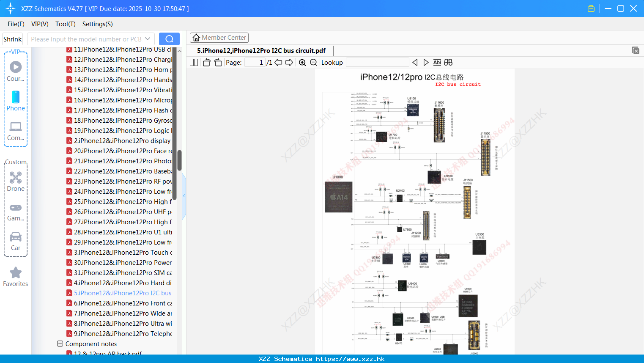Collapse the Component notes tree node
The image size is (644, 363).
tap(60, 344)
